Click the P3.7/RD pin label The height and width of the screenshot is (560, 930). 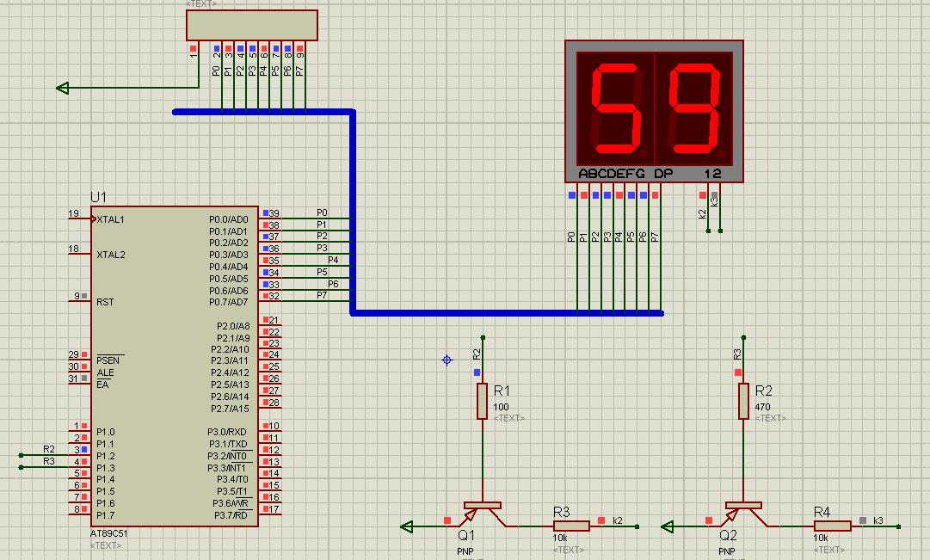point(231,515)
